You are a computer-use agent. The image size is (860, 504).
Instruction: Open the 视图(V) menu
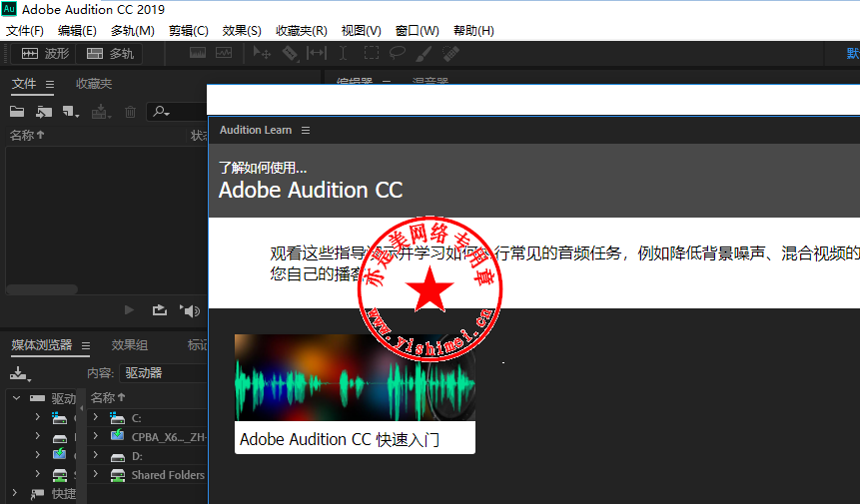pyautogui.click(x=361, y=31)
